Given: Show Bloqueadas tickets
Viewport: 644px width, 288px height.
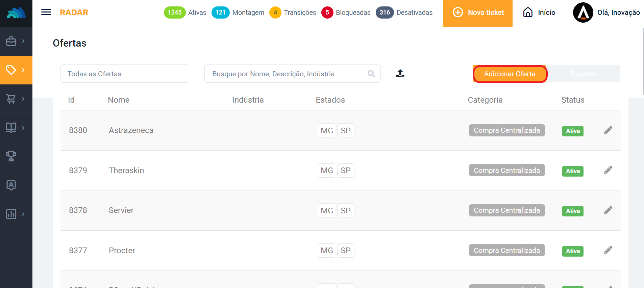Looking at the screenshot, I should (346, 12).
